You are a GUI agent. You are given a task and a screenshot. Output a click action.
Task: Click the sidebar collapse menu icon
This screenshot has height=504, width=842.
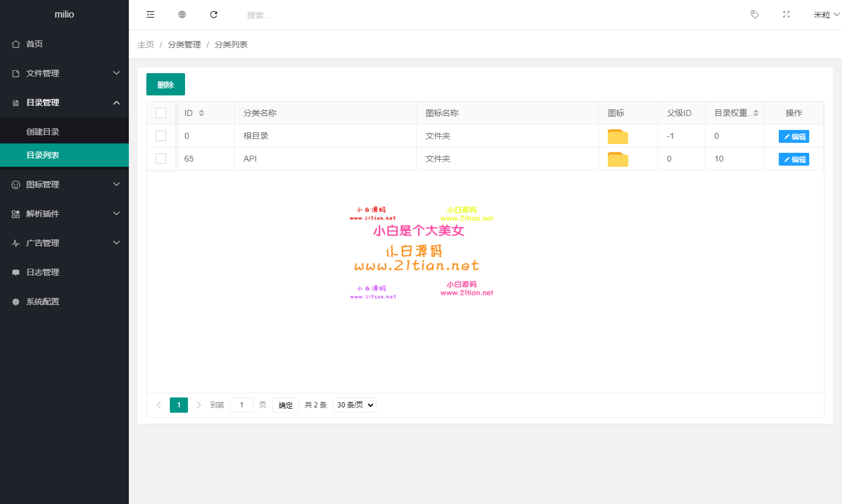click(150, 15)
